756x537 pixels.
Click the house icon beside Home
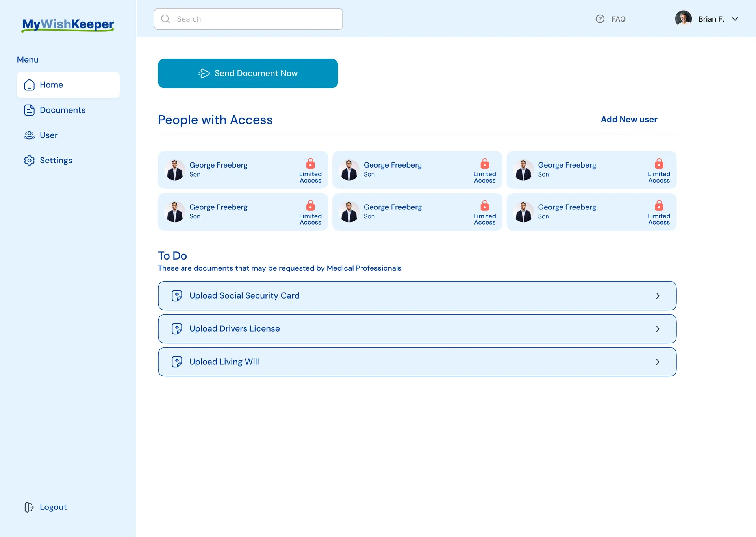[30, 85]
